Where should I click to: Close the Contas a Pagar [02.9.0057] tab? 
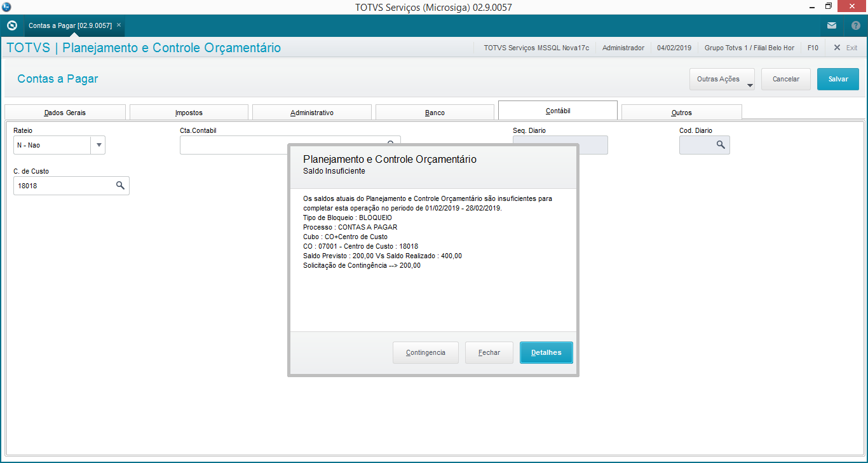(119, 25)
